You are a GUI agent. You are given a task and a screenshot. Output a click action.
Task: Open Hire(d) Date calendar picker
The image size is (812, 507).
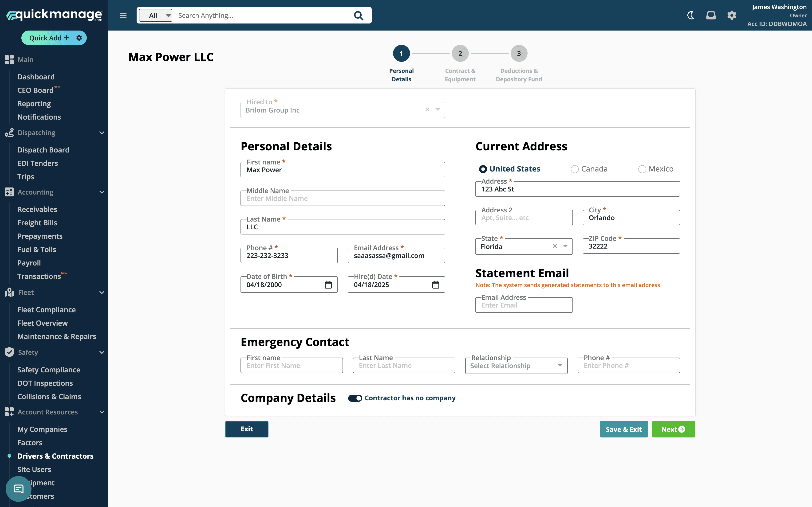pos(435,285)
